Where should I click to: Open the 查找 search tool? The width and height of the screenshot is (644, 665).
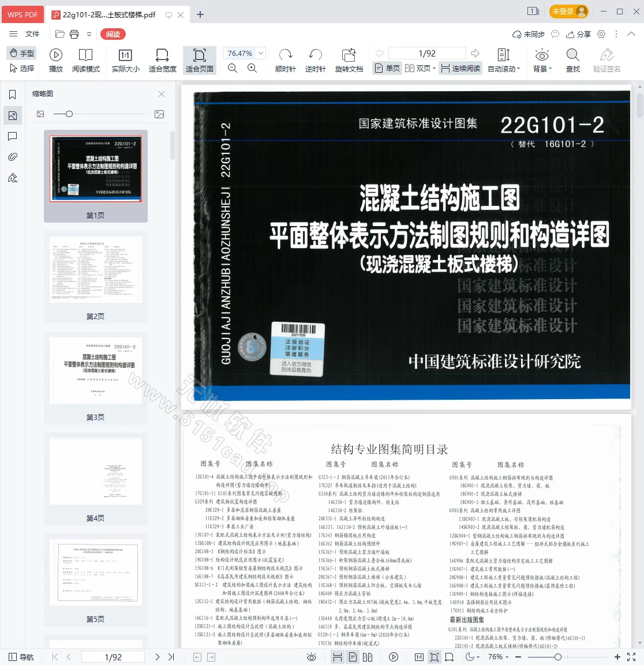(x=572, y=60)
